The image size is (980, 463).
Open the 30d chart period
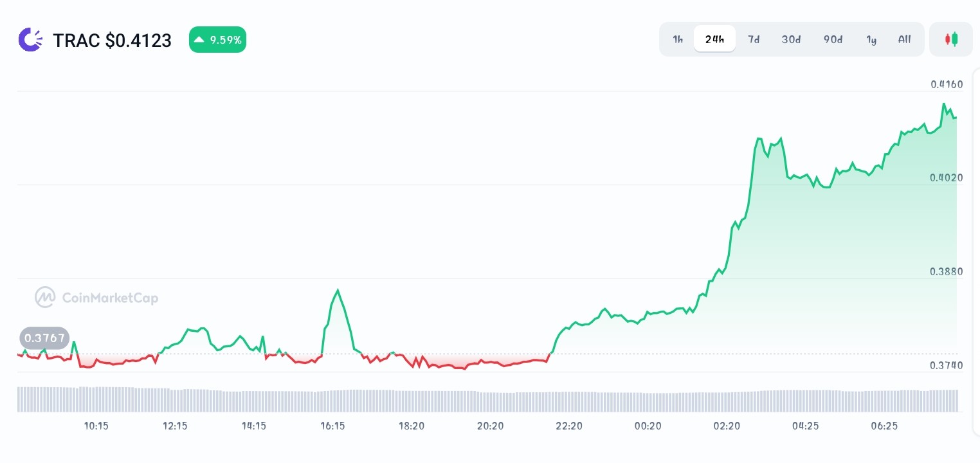point(791,39)
